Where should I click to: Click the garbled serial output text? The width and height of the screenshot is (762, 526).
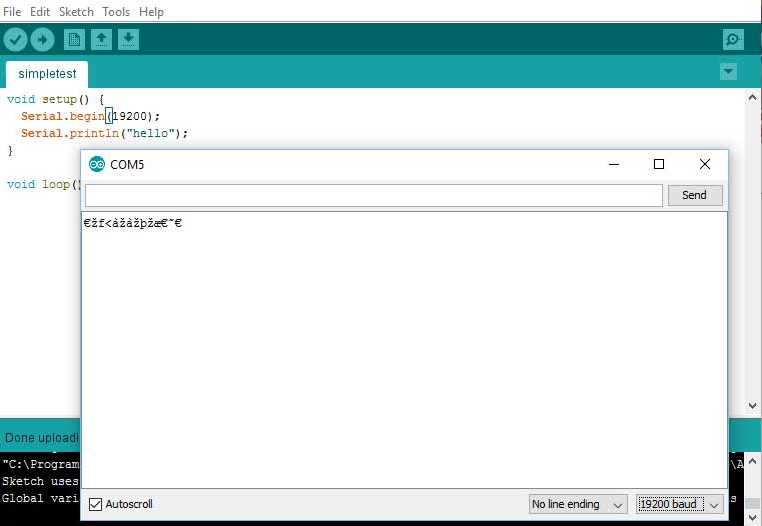point(133,223)
